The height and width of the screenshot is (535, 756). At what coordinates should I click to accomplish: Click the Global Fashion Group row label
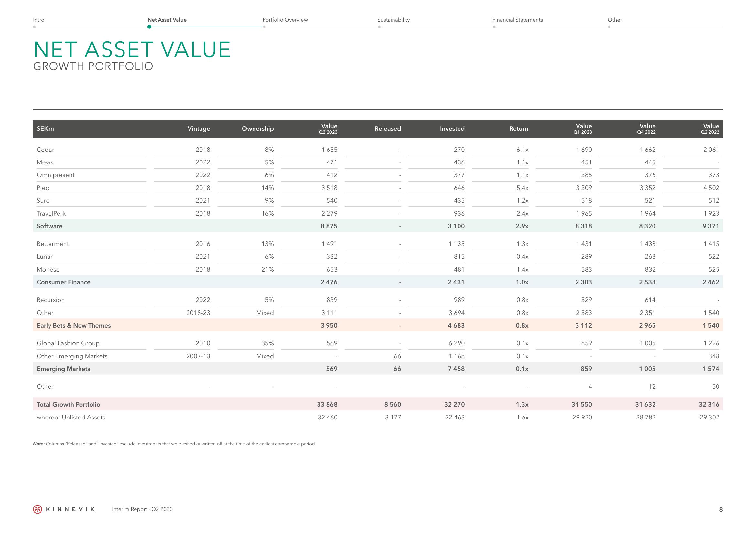(x=68, y=343)
